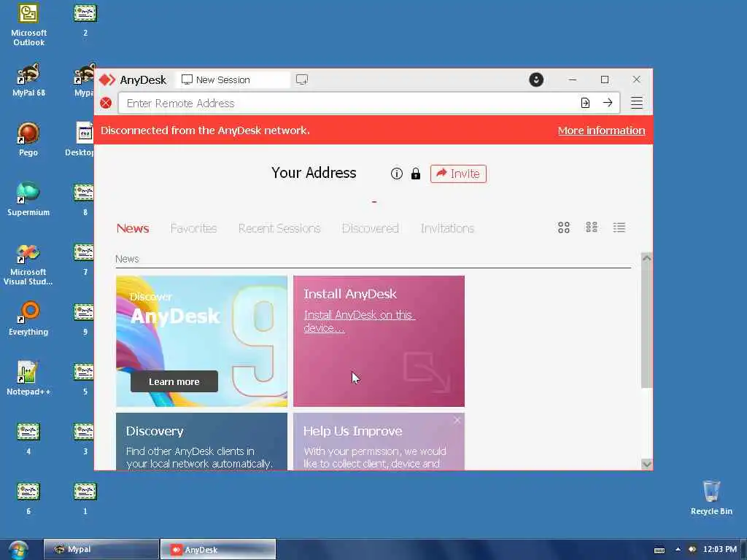The height and width of the screenshot is (560, 747).
Task: Open Everything desktop shortcut
Action: pos(28,319)
